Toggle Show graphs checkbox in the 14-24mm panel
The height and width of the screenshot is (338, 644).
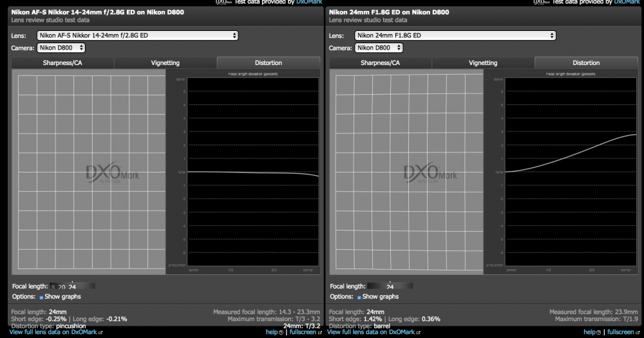coord(41,297)
